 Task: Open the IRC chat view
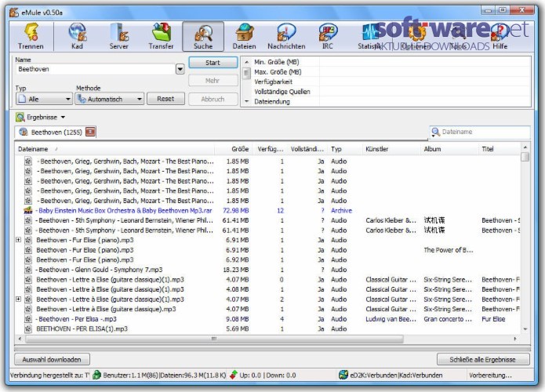pyautogui.click(x=328, y=36)
